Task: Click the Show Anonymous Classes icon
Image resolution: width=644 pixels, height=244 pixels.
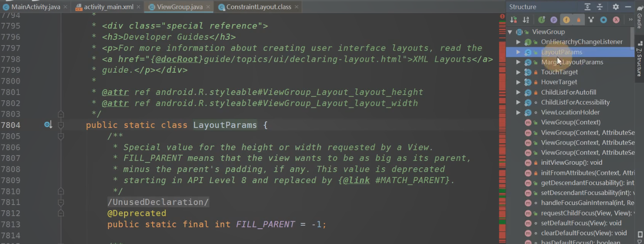Action: tap(604, 20)
